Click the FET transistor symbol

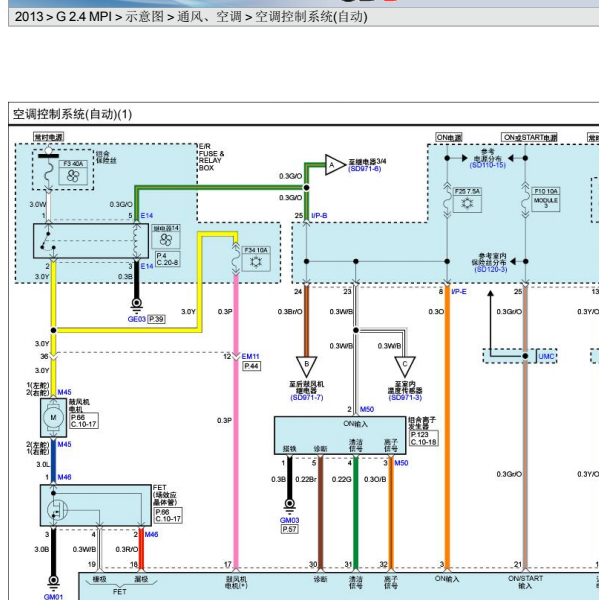pos(57,509)
